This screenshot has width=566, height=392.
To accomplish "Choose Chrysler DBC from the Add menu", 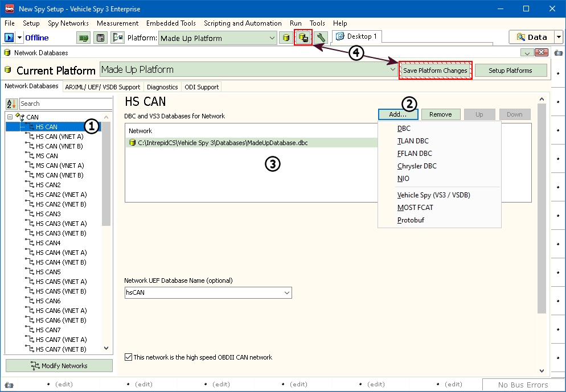I will click(417, 166).
